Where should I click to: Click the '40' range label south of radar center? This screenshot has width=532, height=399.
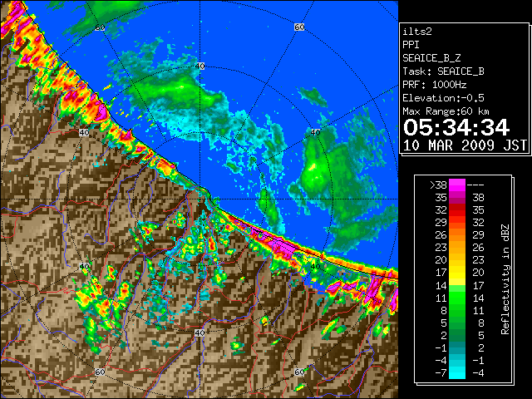(199, 332)
